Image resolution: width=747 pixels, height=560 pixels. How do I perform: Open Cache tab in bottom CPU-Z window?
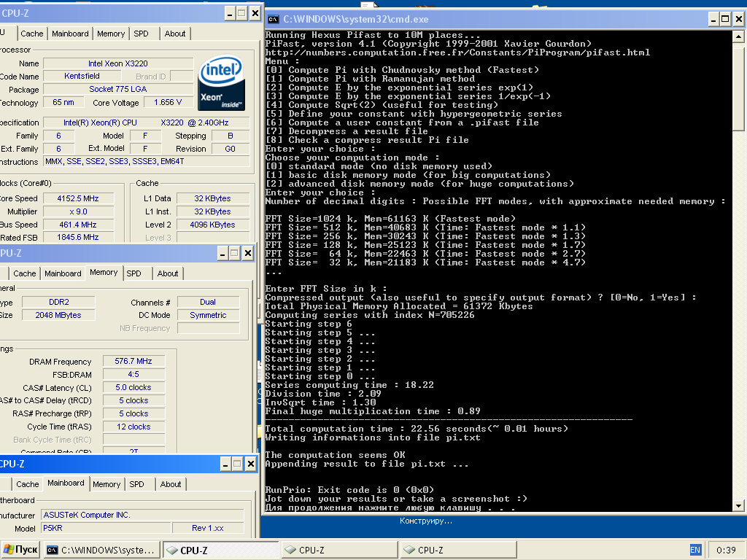pos(27,484)
